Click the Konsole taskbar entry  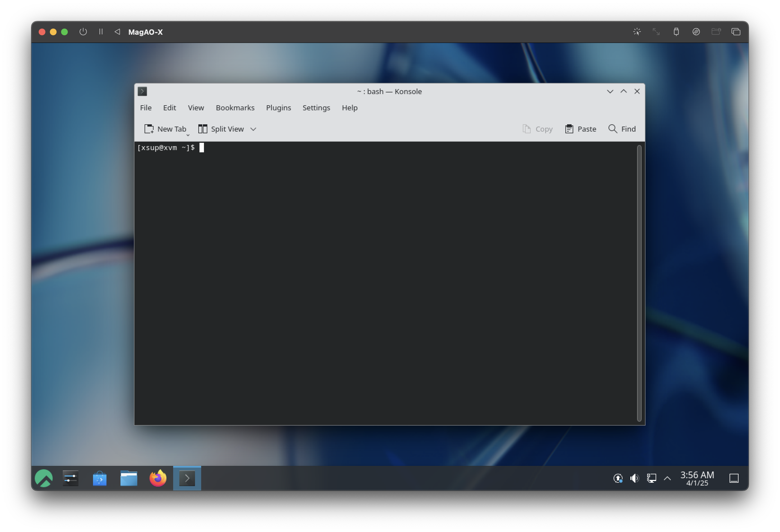point(187,478)
